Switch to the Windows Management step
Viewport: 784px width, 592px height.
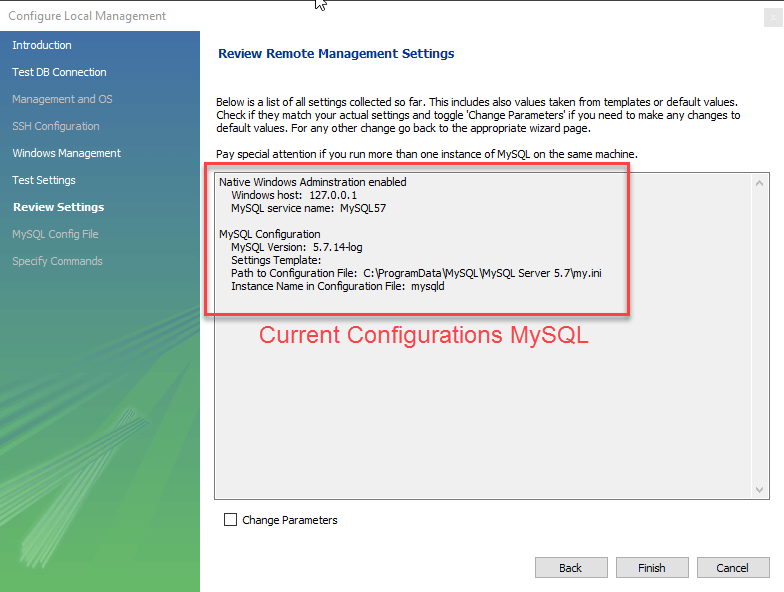pyautogui.click(x=66, y=153)
